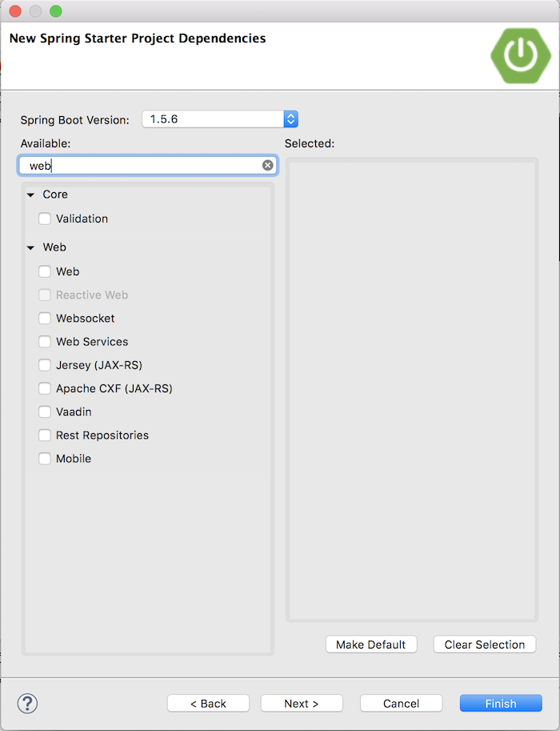This screenshot has height=731, width=560.
Task: Close the dialog with the red button
Action: point(15,11)
